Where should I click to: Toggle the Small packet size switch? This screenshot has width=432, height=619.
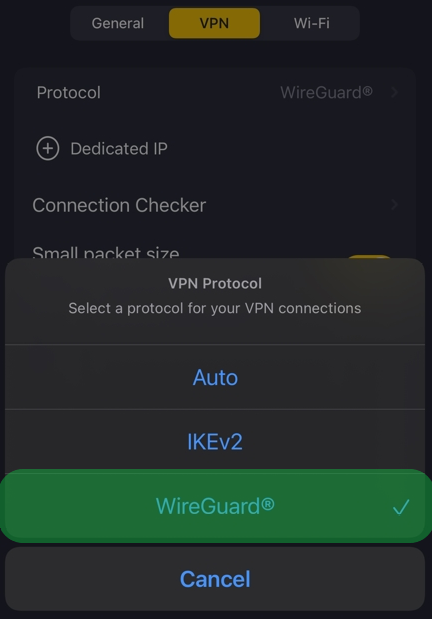(x=369, y=257)
